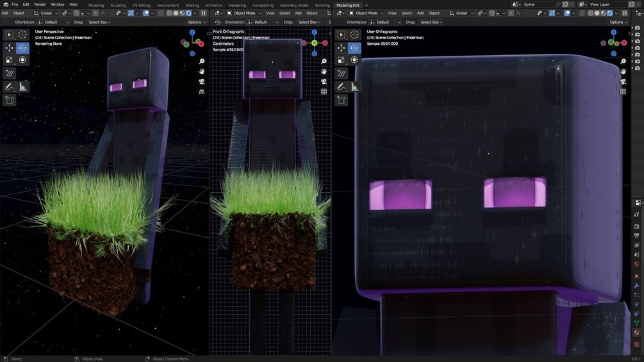
Task: Select the Scale tool in left viewport
Action: 10,60
